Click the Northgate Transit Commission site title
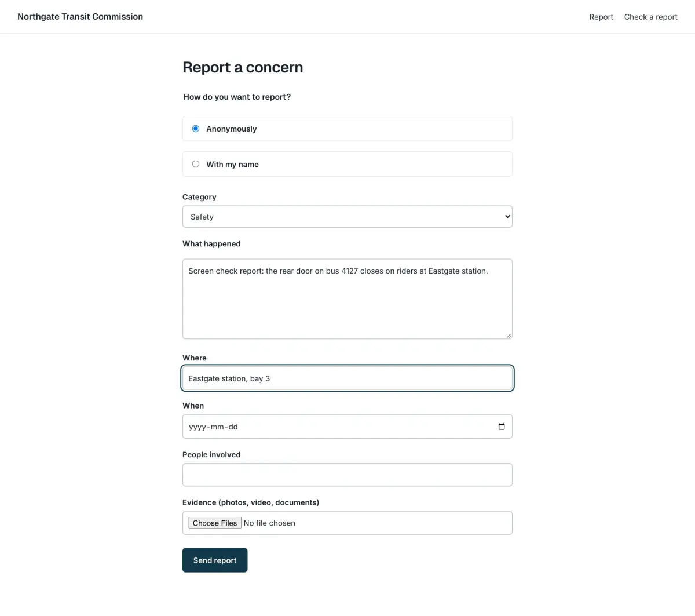 [81, 17]
